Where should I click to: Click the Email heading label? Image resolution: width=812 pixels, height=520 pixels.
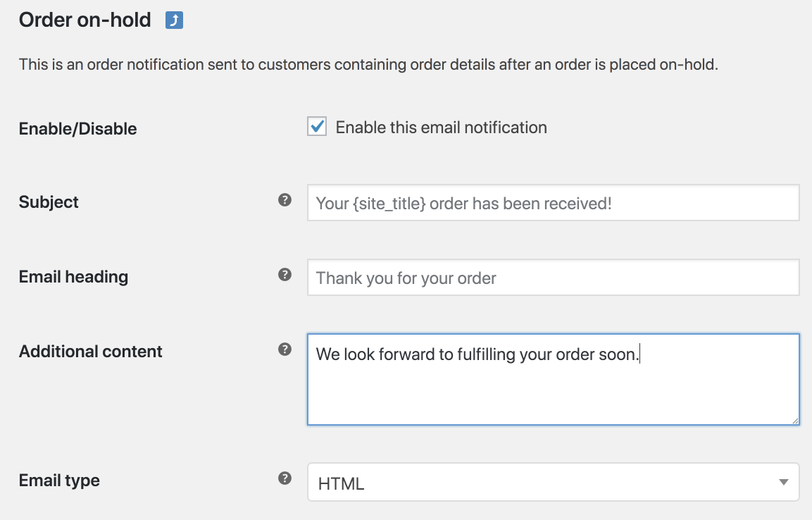tap(73, 277)
